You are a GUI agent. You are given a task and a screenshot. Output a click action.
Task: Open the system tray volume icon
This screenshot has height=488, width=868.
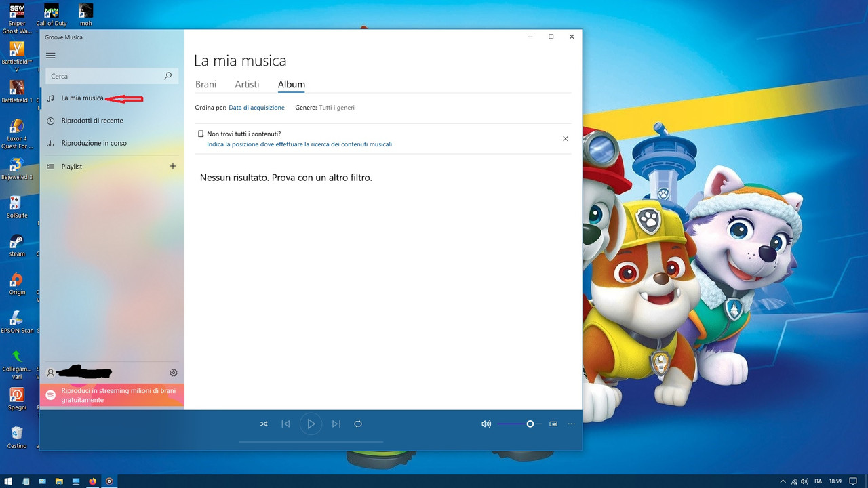coord(806,481)
